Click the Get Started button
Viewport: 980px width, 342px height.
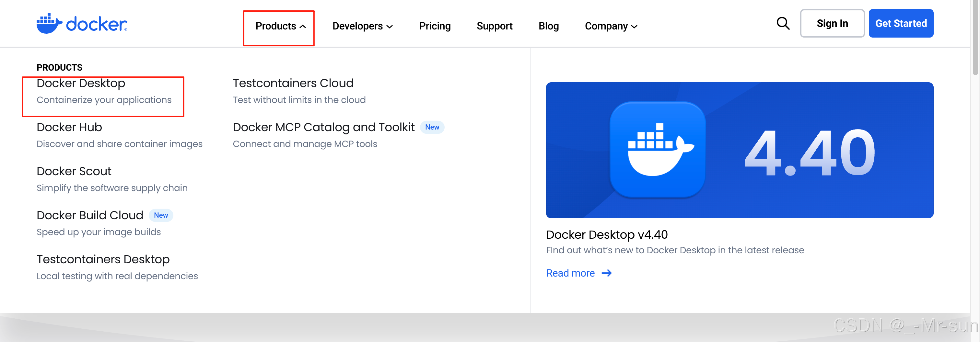point(901,23)
